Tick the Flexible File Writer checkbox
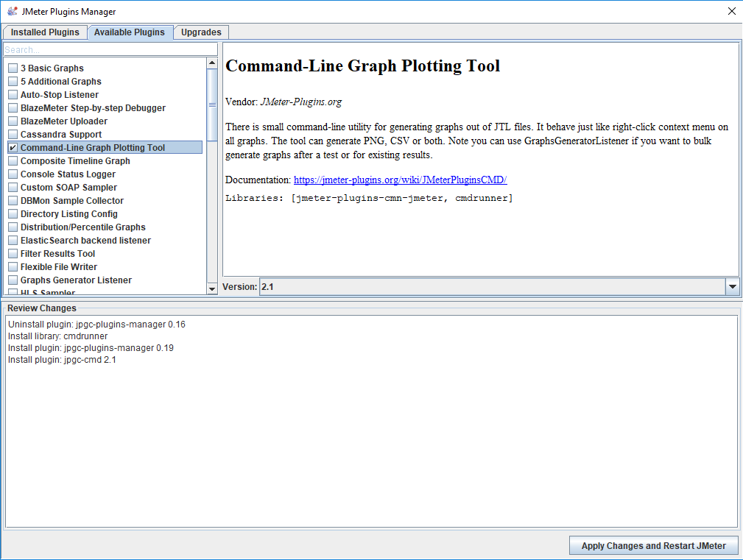 pos(13,267)
